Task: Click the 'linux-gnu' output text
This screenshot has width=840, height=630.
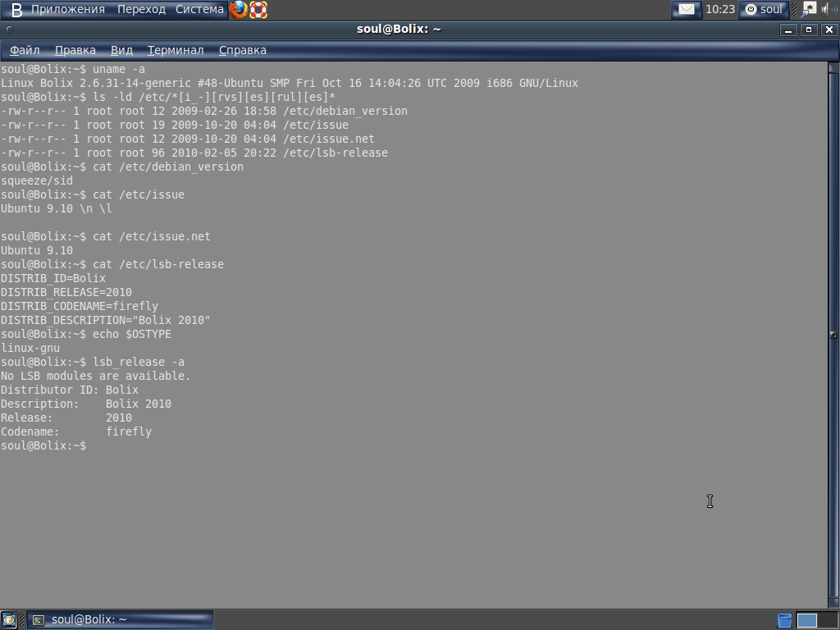Action: click(x=30, y=348)
